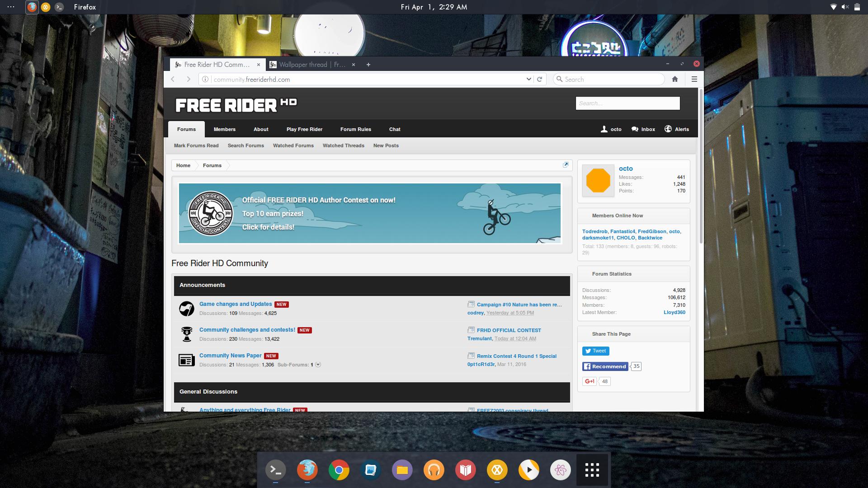Open the Firefox home page button
This screenshot has height=488, width=868.
click(675, 79)
